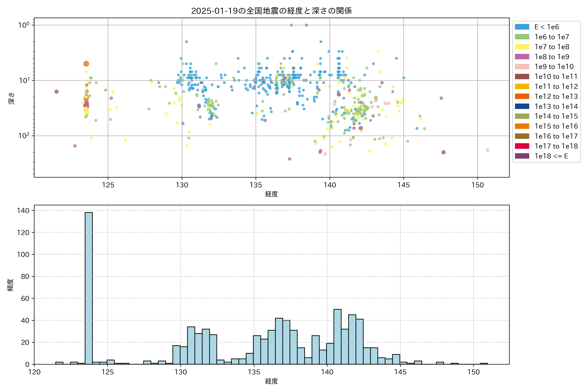Image resolution: width=588 pixels, height=392 pixels.
Task: Click the yellow '1e7 to 1e8' legend swatch
Action: click(522, 47)
